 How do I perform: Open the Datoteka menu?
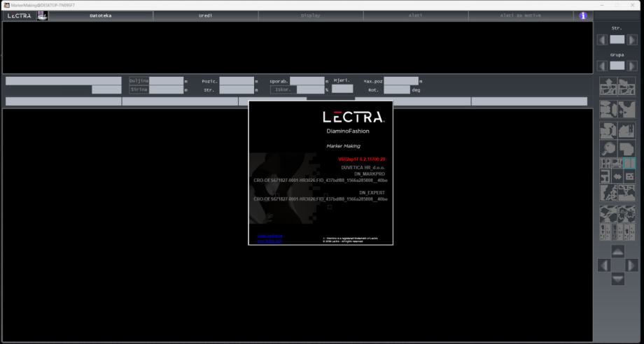[101, 15]
